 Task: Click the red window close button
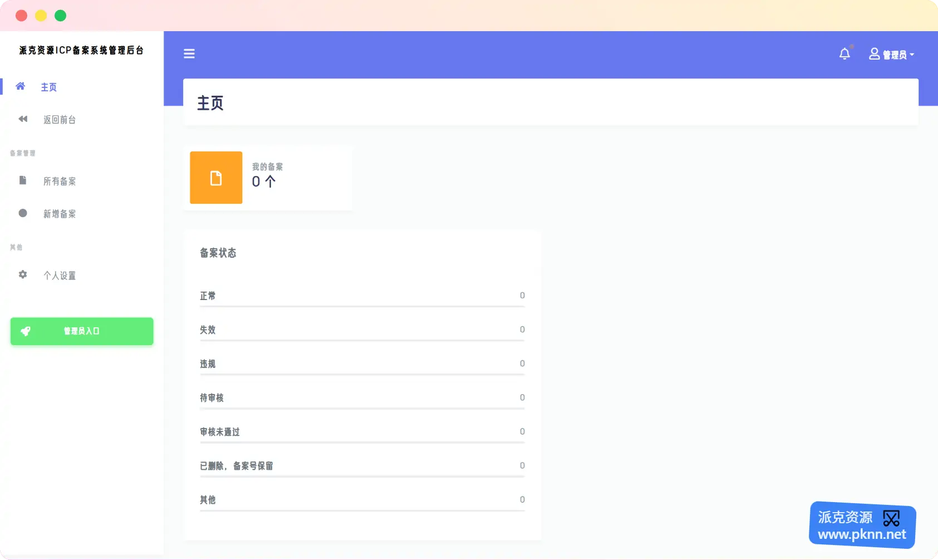tap(22, 16)
